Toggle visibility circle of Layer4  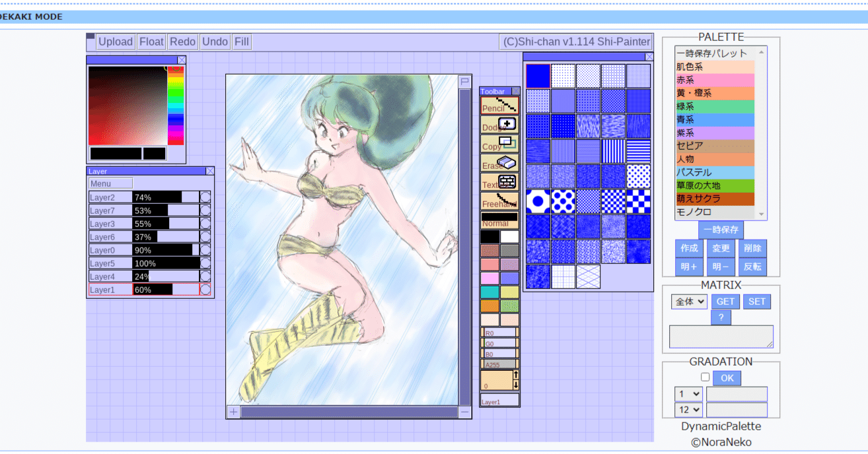205,276
